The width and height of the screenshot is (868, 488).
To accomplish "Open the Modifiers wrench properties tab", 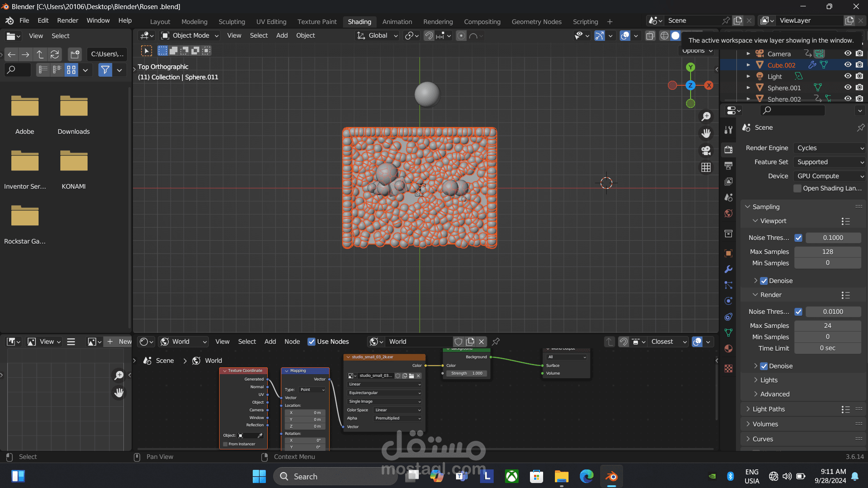I will pos(728,269).
